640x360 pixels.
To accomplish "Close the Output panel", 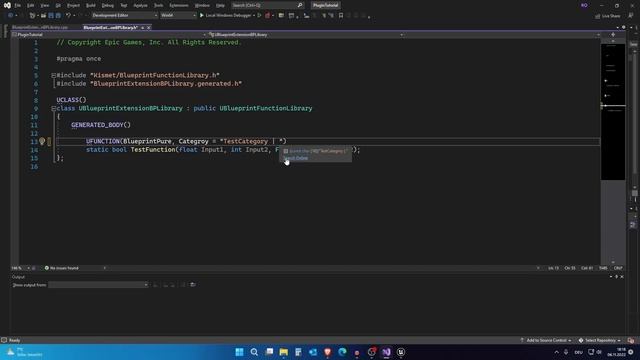I will 622,277.
